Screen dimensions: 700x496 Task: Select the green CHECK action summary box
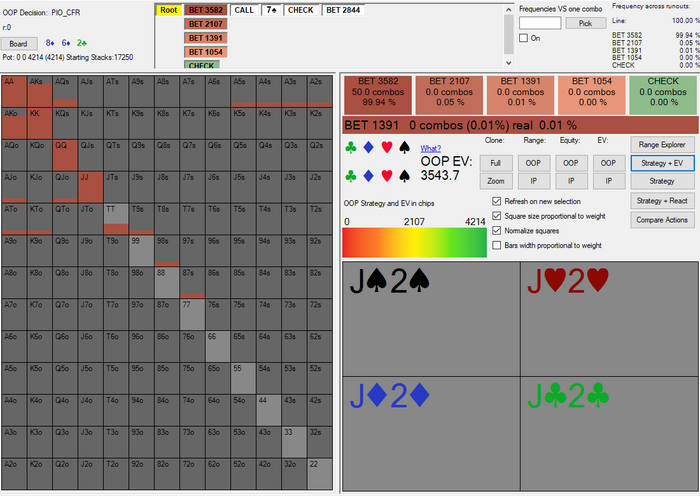tap(663, 95)
